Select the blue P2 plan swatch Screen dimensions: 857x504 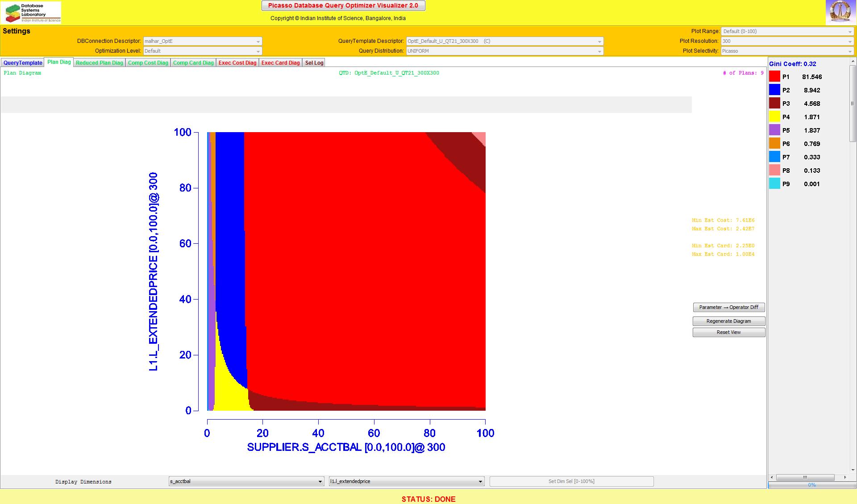pos(774,90)
